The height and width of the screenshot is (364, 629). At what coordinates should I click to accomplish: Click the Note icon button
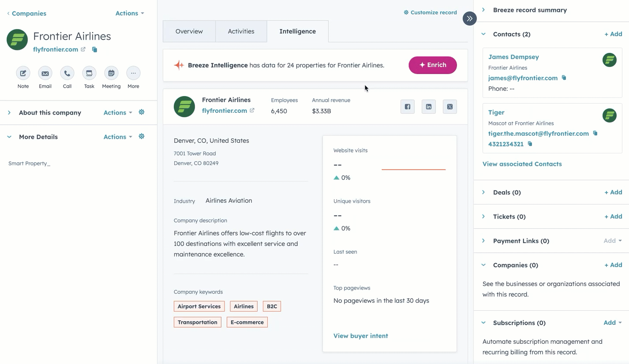23,73
